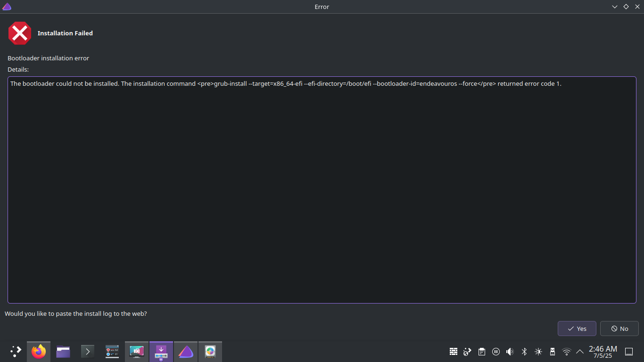Open the file manager folder icon

pos(63,351)
